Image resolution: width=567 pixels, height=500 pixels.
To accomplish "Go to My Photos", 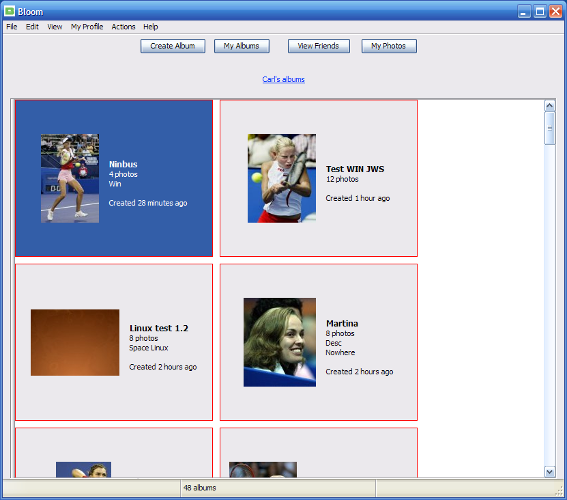I will (x=389, y=46).
